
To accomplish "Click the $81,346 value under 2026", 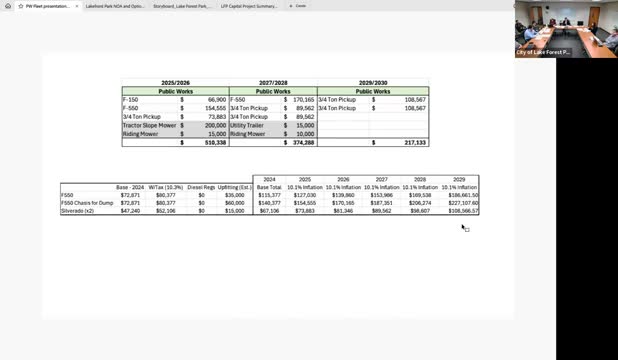I will [343, 211].
